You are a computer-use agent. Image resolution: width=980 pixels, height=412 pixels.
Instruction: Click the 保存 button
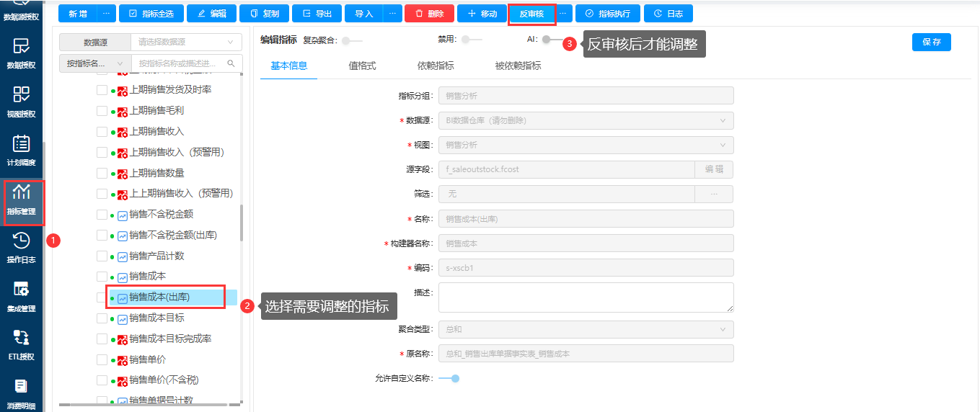(x=931, y=42)
